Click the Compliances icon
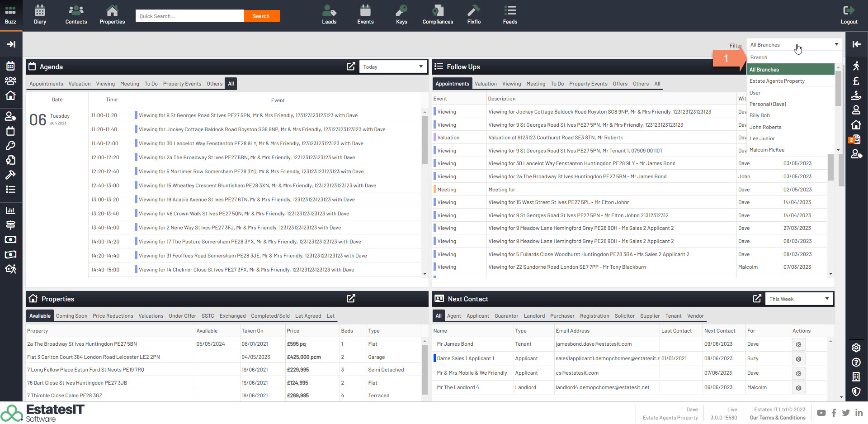The height and width of the screenshot is (424, 868). [437, 15]
